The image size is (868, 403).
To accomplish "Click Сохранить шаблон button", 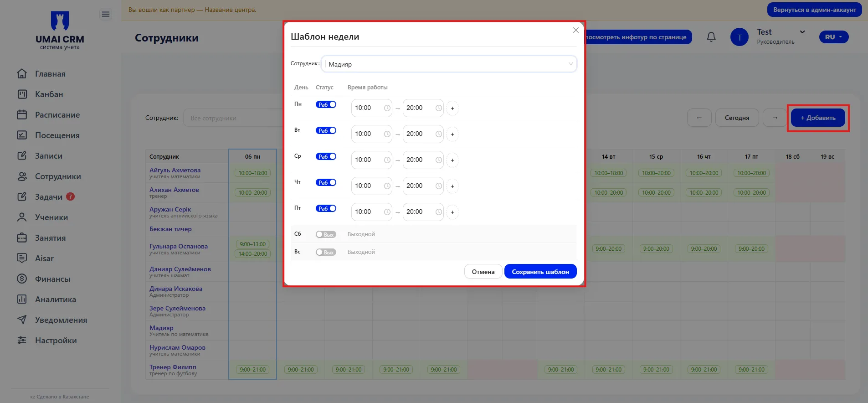I will pos(540,272).
